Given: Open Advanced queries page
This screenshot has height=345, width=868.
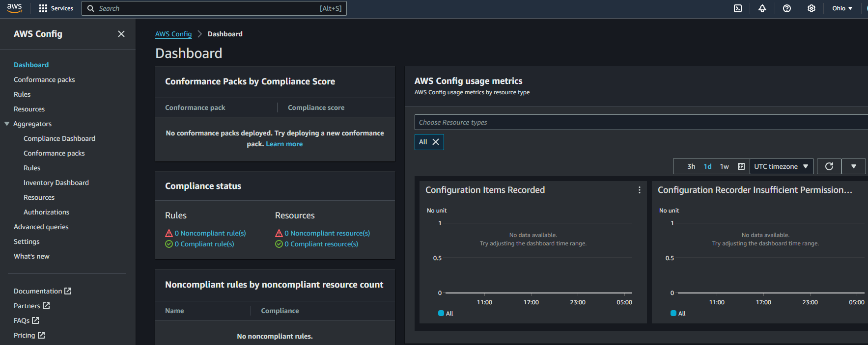Looking at the screenshot, I should tap(41, 227).
